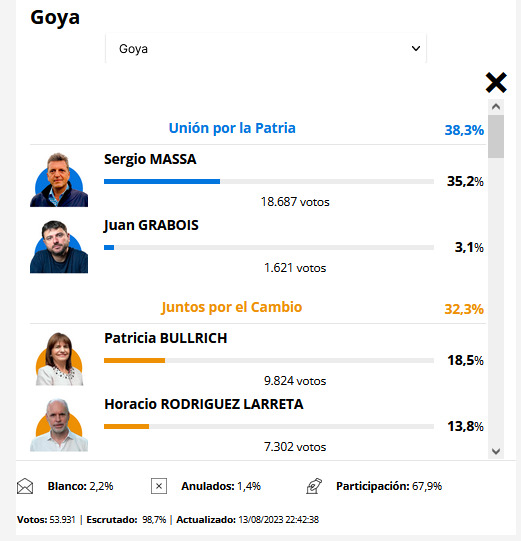Close the Goya results panel with X

coord(496,82)
